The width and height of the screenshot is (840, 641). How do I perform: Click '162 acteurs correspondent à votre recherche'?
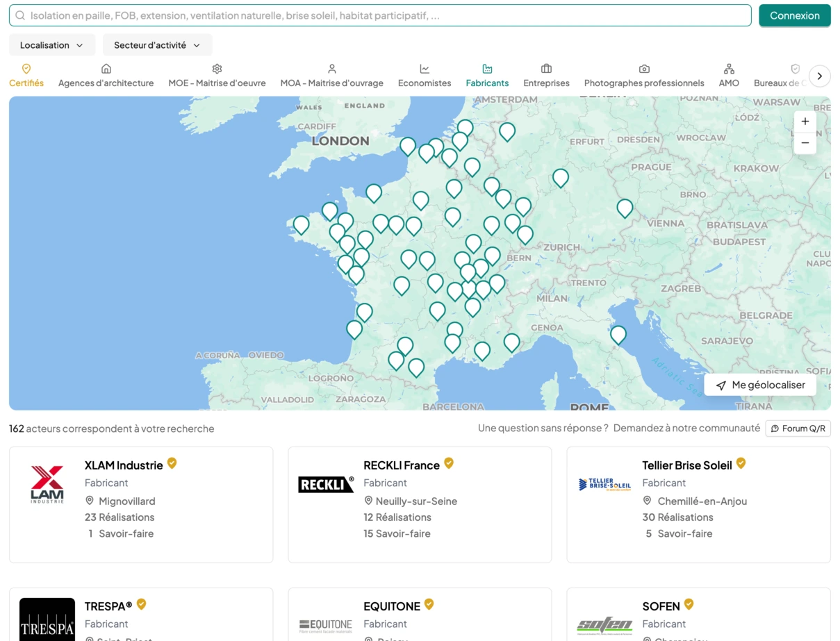(112, 428)
